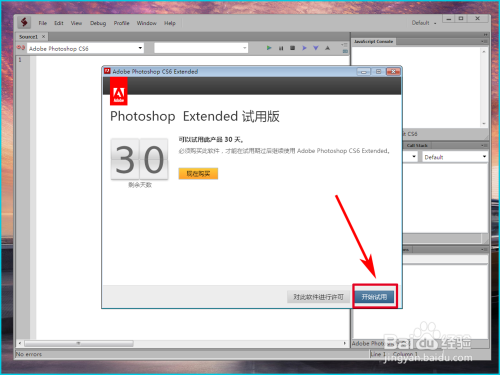Click the green Run script play icon
The height and width of the screenshot is (375, 500).
point(269,48)
